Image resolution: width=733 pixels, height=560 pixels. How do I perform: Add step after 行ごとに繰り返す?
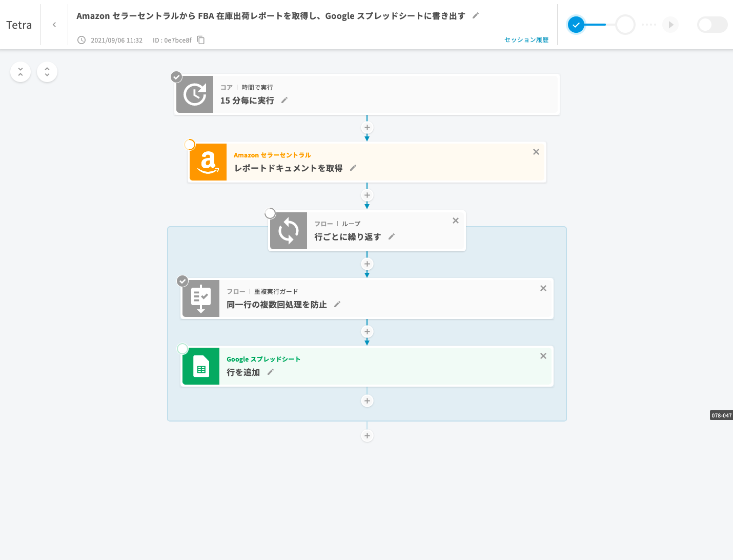tap(367, 264)
